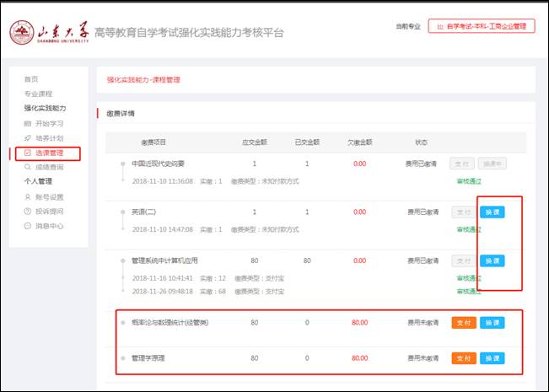The image size is (549, 392).
Task: Click the 消息中心 chat bubble icon
Action: (28, 226)
